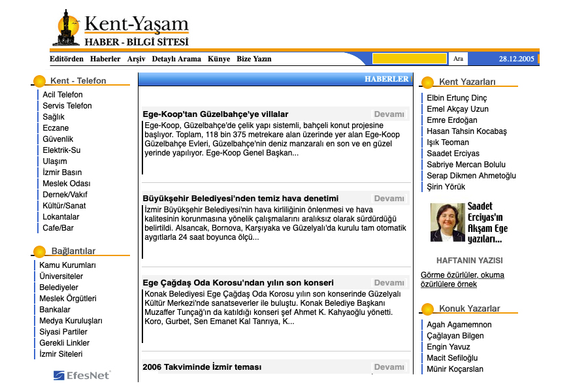Click Devamı for Ege-Koop villalar article
Viewport: 588px width, 392px height.
coord(389,114)
